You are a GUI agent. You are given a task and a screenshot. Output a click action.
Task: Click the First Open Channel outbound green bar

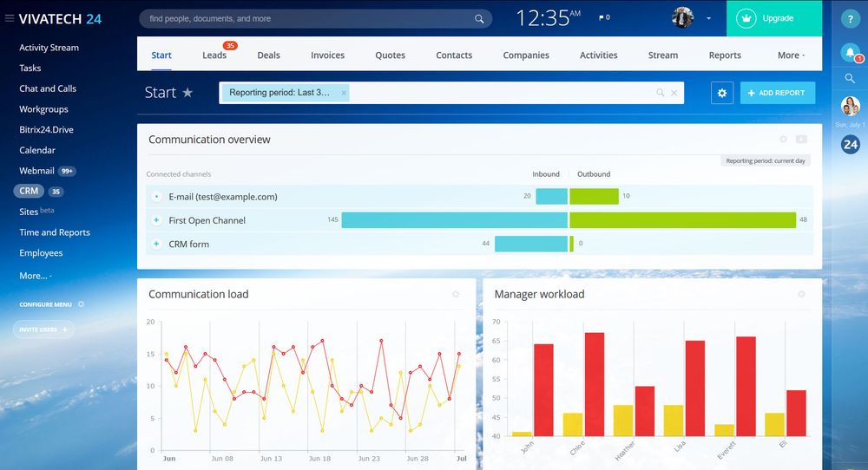682,220
